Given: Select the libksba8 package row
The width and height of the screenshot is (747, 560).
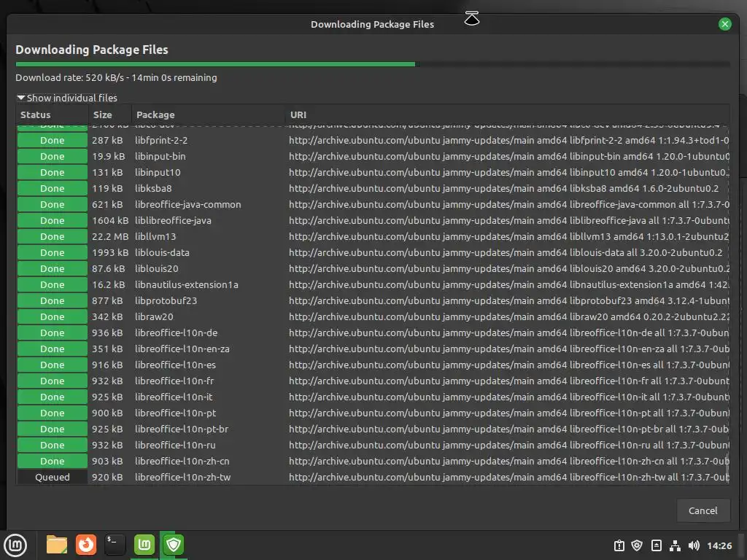Looking at the screenshot, I should (373, 189).
